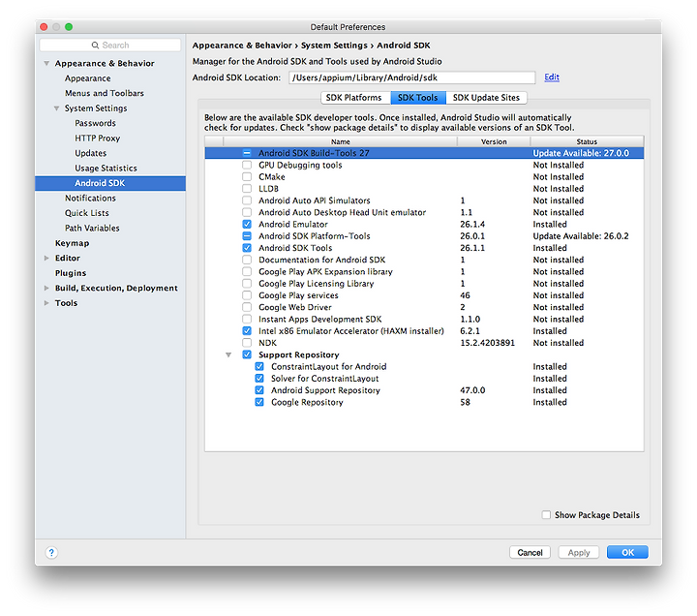Image resolution: width=697 pixels, height=616 pixels.
Task: Open the Passwords settings page
Action: pyautogui.click(x=95, y=123)
